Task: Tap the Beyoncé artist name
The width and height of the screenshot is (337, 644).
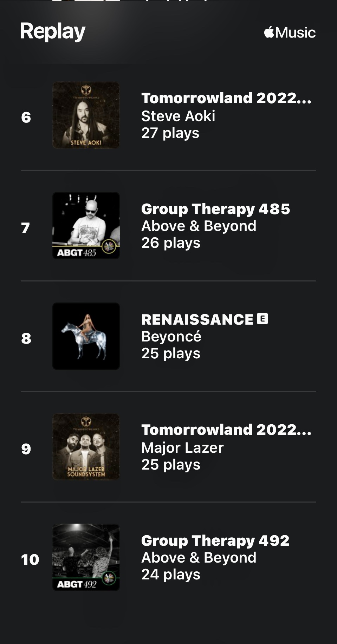Action: pyautogui.click(x=171, y=337)
